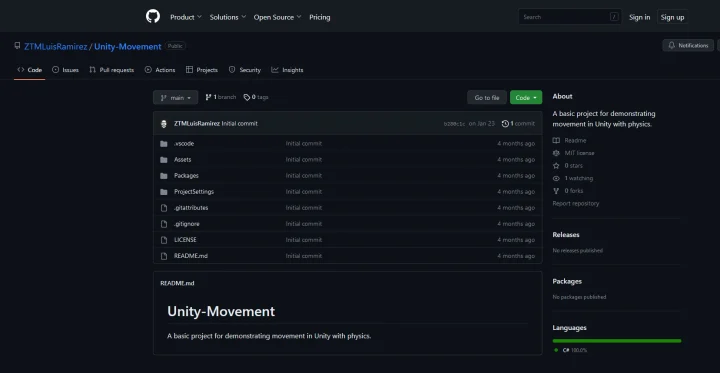Click the Sign in link
The image size is (720, 373).
[639, 17]
